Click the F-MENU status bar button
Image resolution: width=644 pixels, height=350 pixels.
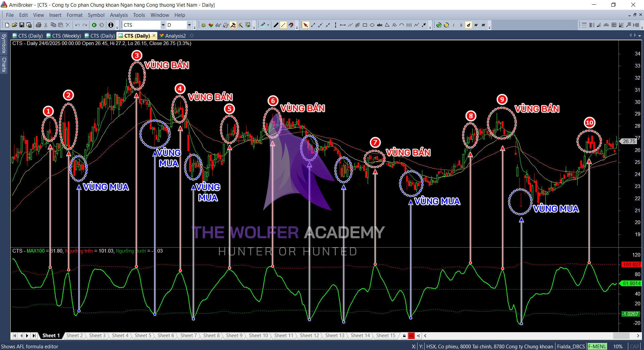tap(597, 346)
